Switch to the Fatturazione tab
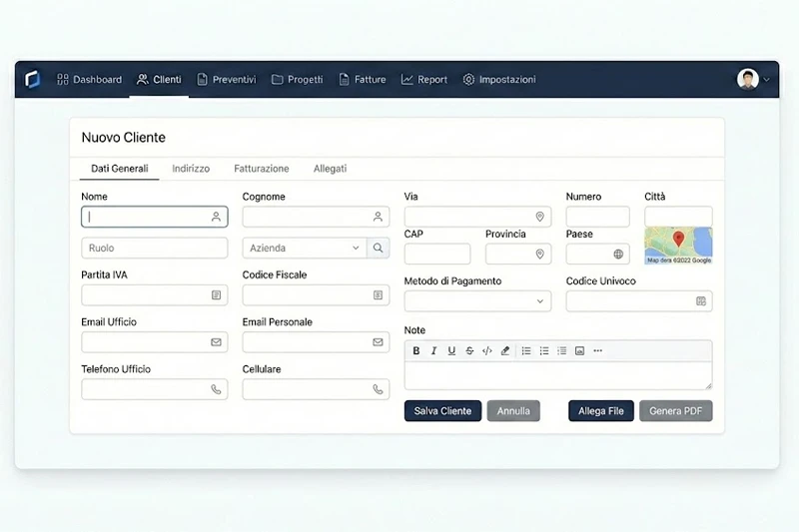 coord(262,169)
